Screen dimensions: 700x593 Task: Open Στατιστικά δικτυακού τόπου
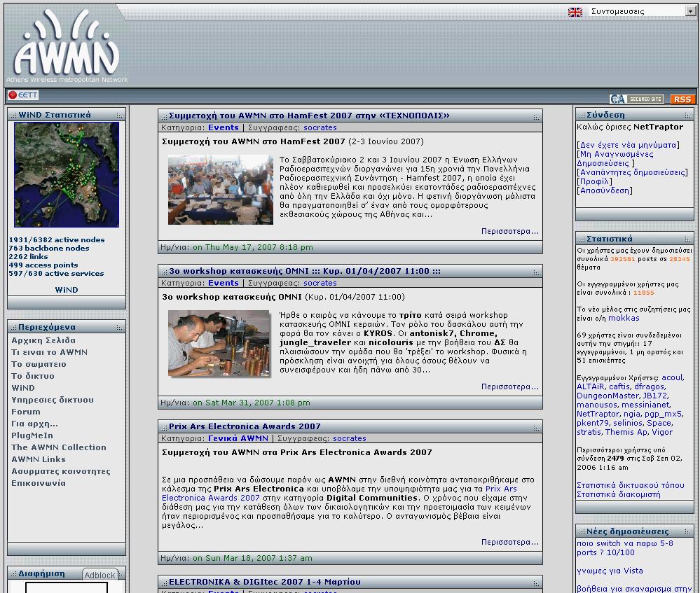(631, 485)
